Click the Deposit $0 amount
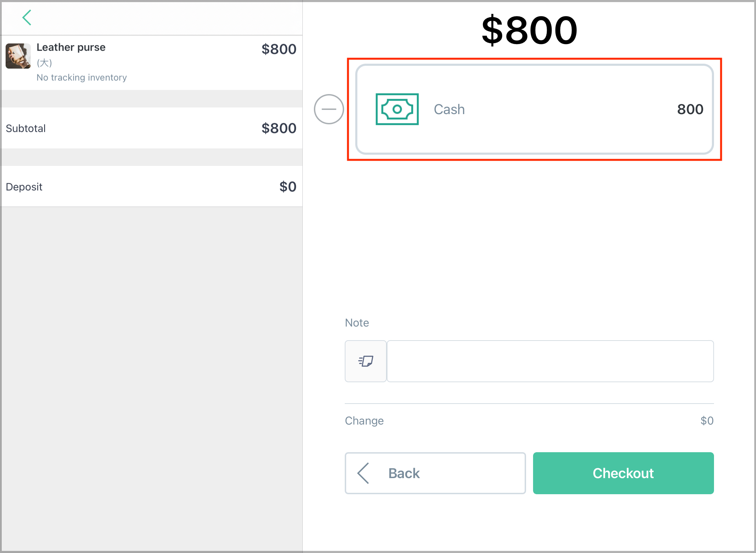Image resolution: width=756 pixels, height=553 pixels. pyautogui.click(x=288, y=187)
